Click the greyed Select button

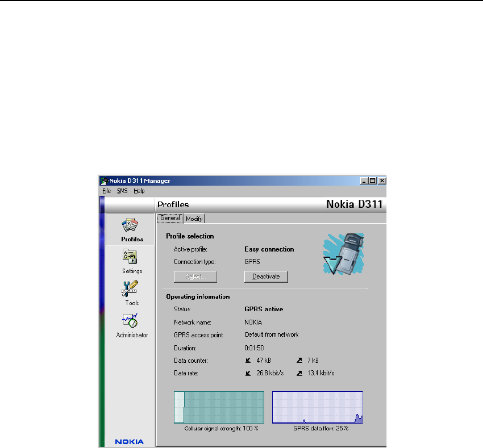tap(195, 277)
